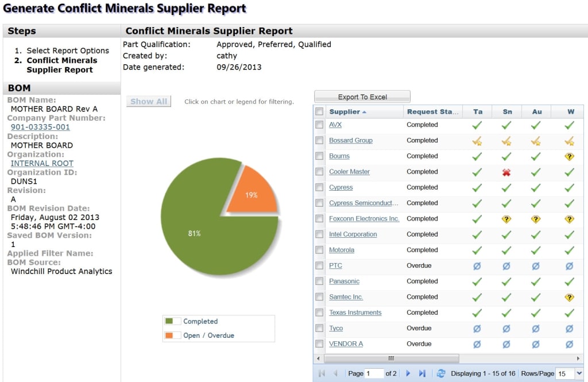Sort by the W column header
Viewport: 588px width, 382px height.
pos(568,111)
